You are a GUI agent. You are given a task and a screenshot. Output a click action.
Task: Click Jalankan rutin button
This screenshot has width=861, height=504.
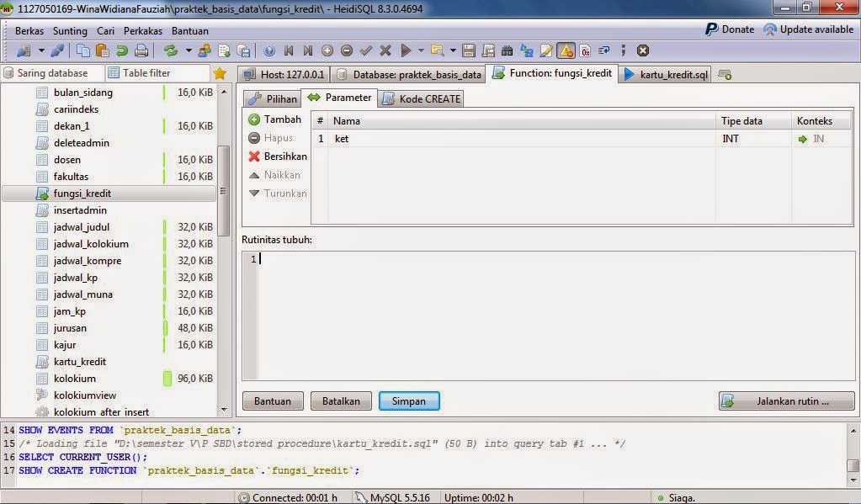[784, 401]
